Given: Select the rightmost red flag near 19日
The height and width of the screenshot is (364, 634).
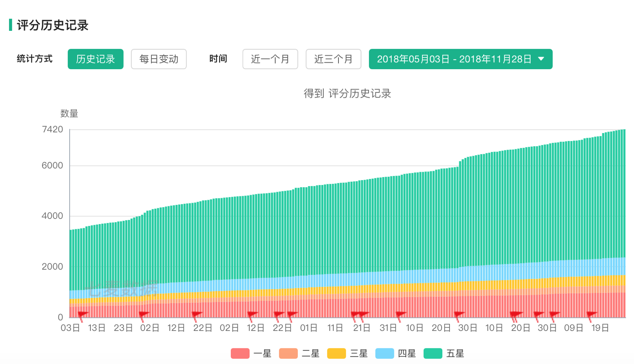Looking at the screenshot, I should point(592,314).
